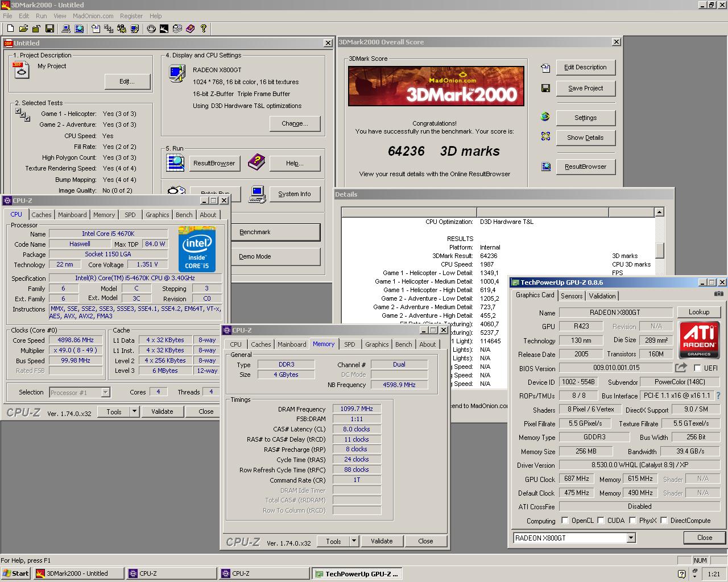
Task: Click the Start button on taskbar
Action: pos(16,573)
